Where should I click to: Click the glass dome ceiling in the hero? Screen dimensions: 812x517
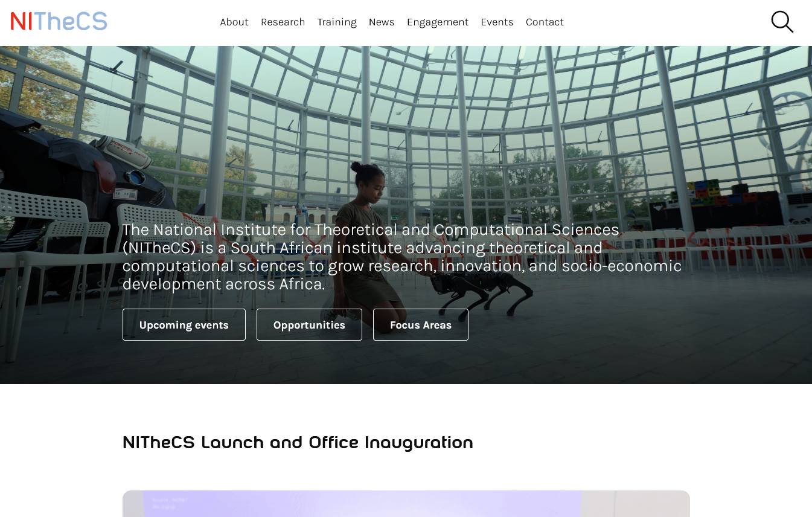(423, 91)
